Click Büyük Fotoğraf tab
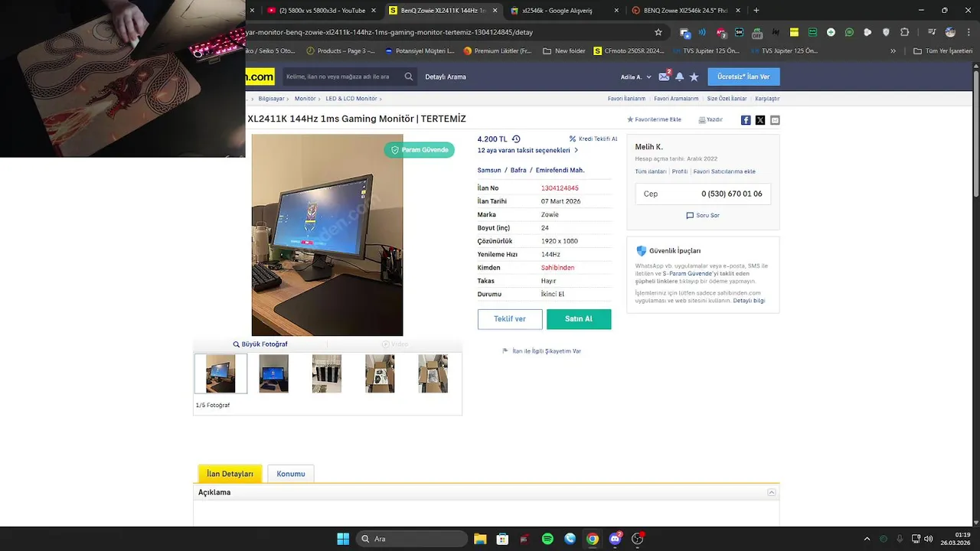This screenshot has width=980, height=551. [x=260, y=344]
